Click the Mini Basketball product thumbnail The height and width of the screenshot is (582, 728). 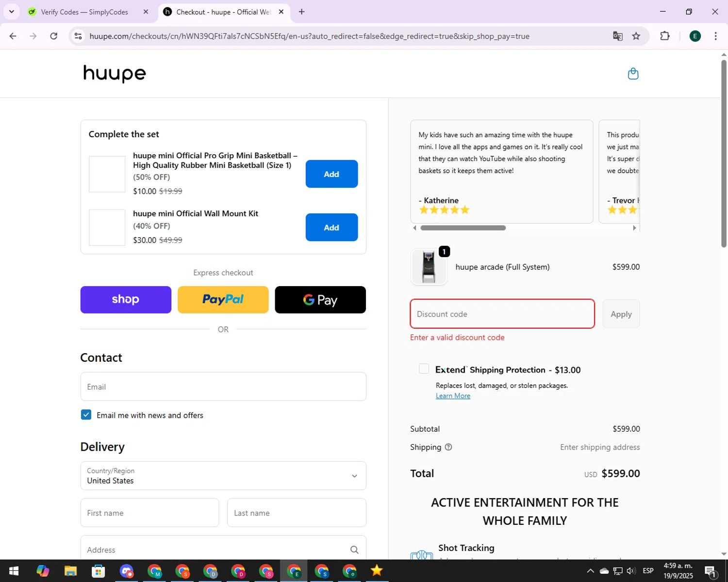[107, 174]
